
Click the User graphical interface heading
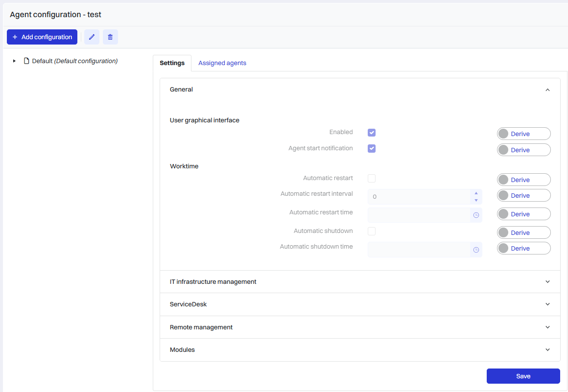[204, 120]
